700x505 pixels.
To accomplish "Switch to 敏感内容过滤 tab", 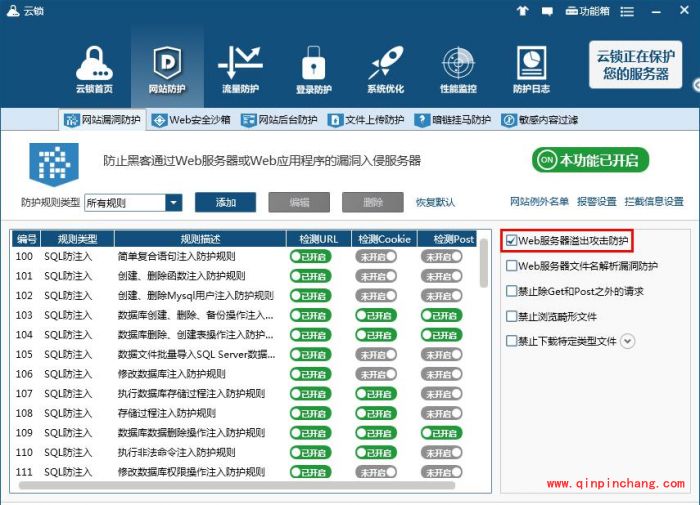I will click(x=540, y=120).
